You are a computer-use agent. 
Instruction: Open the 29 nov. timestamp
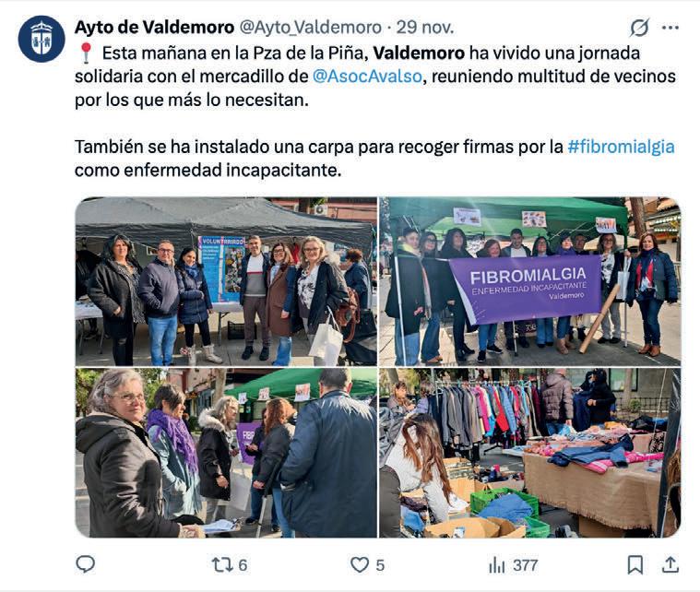[425, 28]
